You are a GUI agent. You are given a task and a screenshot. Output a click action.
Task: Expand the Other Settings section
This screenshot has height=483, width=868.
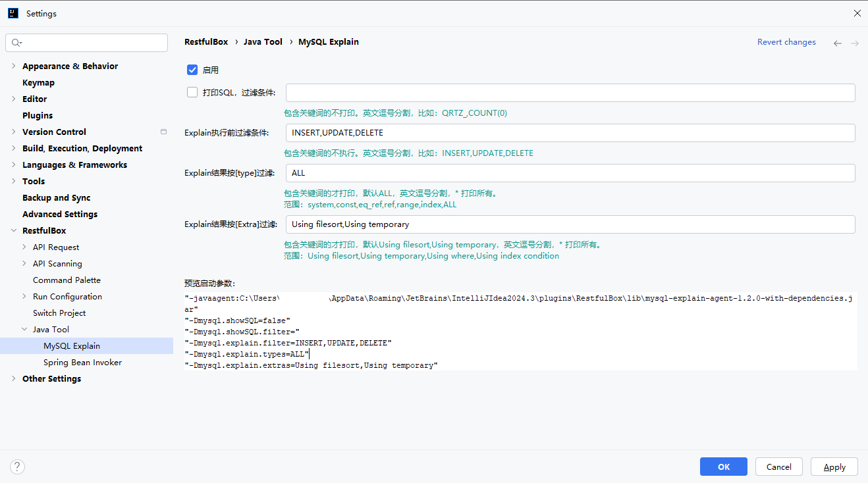click(14, 378)
